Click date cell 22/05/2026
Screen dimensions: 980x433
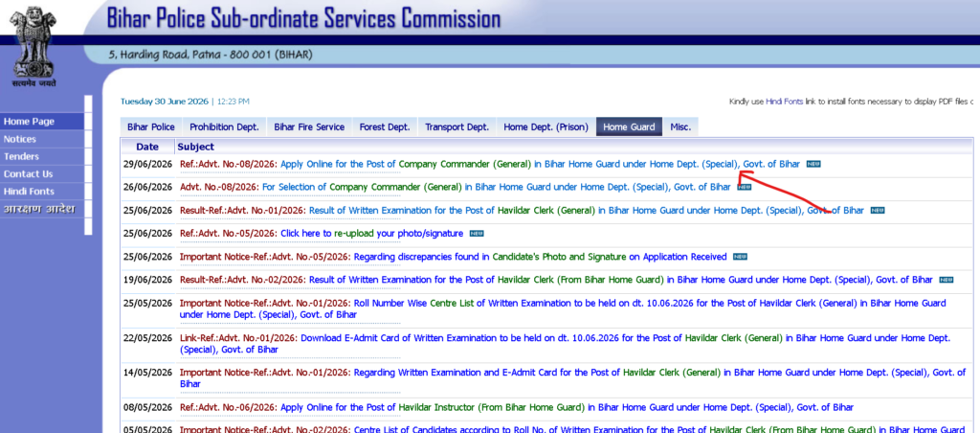point(147,338)
